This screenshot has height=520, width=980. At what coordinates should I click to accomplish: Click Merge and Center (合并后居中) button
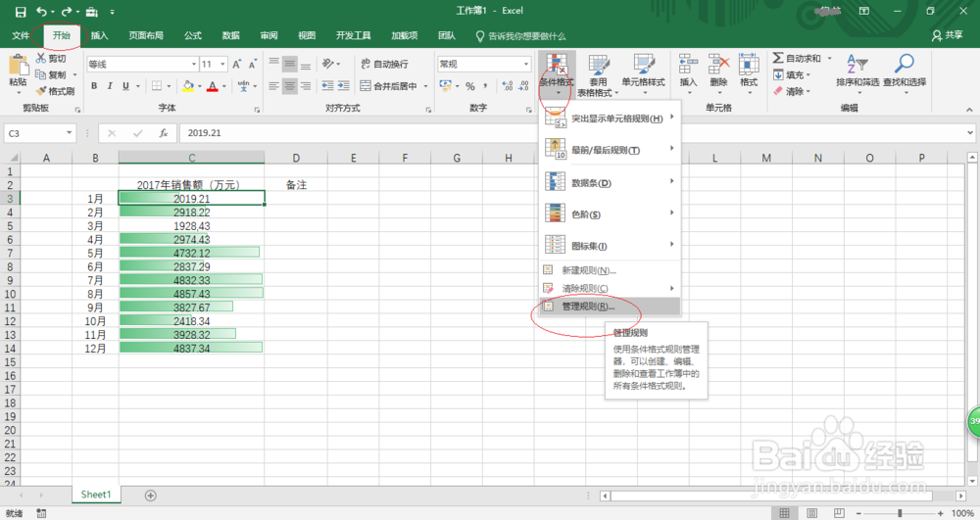(x=389, y=86)
